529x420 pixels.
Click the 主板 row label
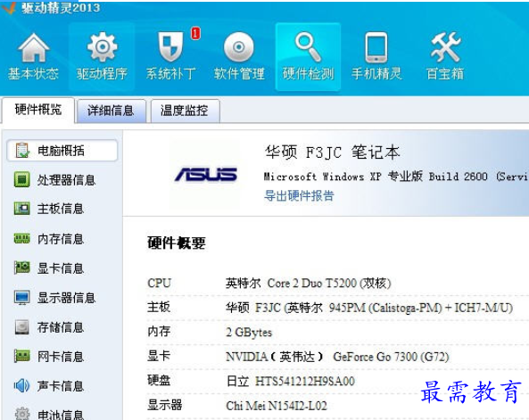tap(159, 308)
